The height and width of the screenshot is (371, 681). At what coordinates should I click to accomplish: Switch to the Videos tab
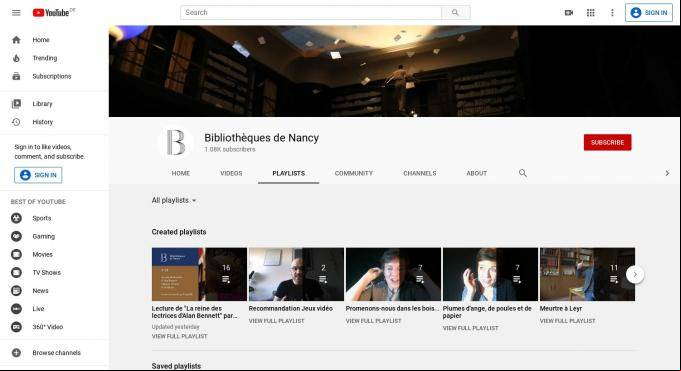click(x=231, y=173)
